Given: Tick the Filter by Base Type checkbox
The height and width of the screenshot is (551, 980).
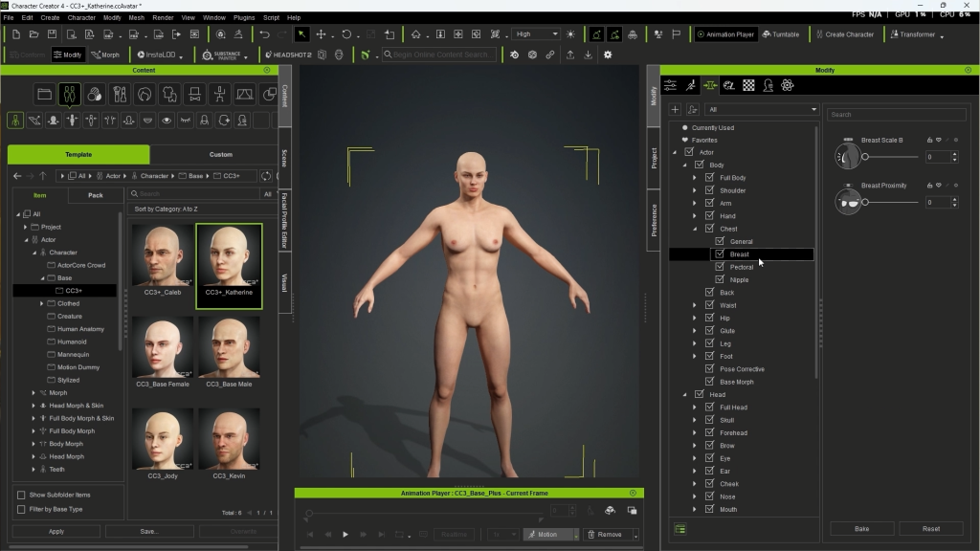Looking at the screenshot, I should click(x=21, y=509).
